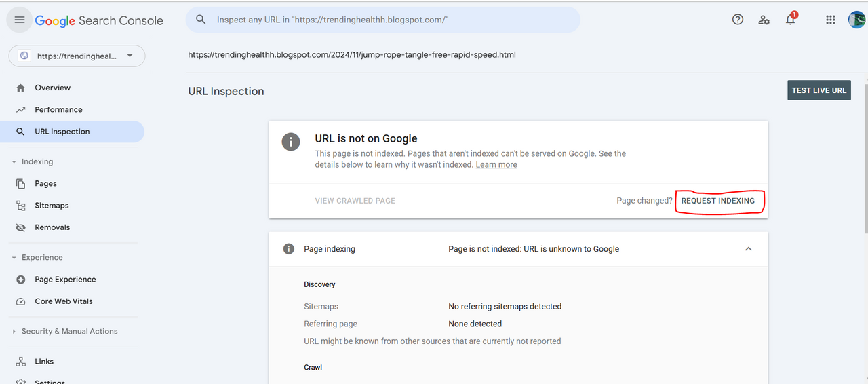Click the VIEW CRAWLED PAGE button
The height and width of the screenshot is (384, 868).
click(x=355, y=201)
